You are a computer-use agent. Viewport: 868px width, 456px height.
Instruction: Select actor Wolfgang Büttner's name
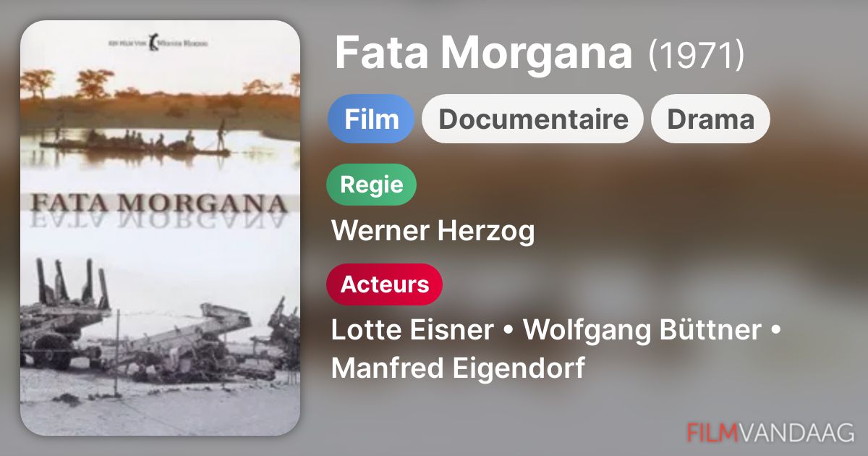point(642,330)
